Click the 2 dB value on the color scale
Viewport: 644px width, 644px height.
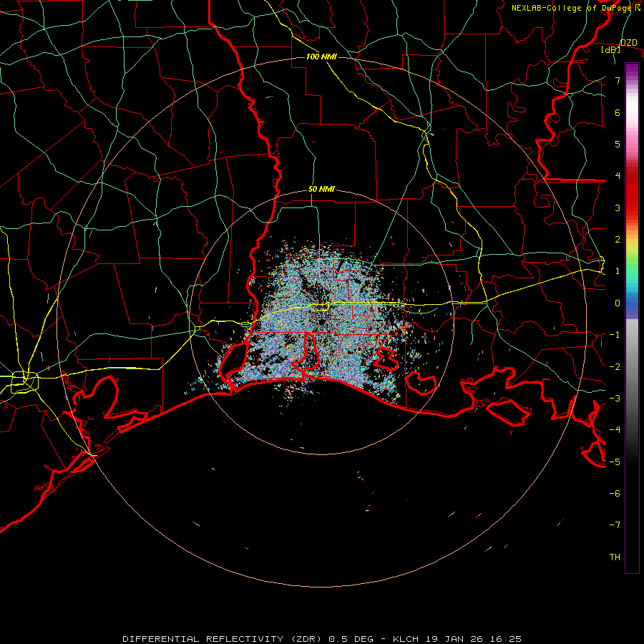tap(618, 240)
